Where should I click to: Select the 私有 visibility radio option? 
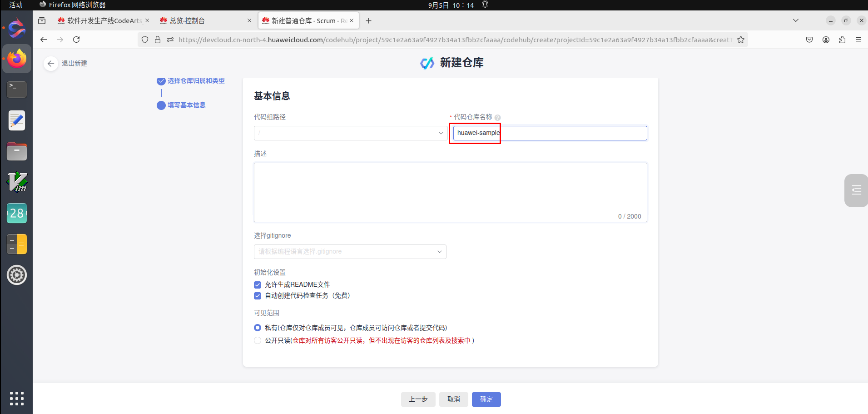258,328
